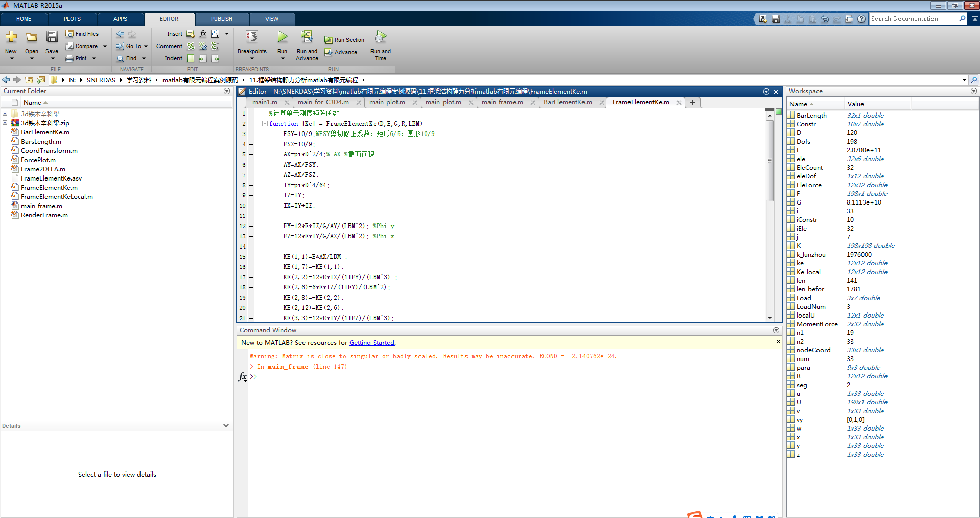Click the help question mark icon

861,19
